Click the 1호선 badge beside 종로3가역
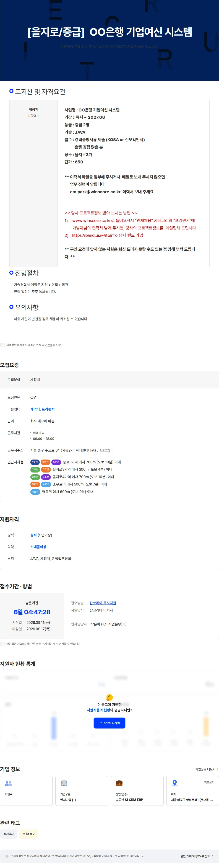The image size is (219, 868). [x=35, y=462]
